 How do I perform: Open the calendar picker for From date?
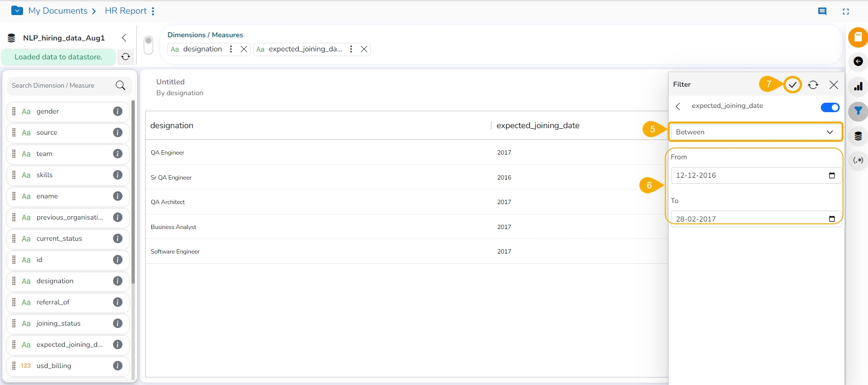coord(832,175)
